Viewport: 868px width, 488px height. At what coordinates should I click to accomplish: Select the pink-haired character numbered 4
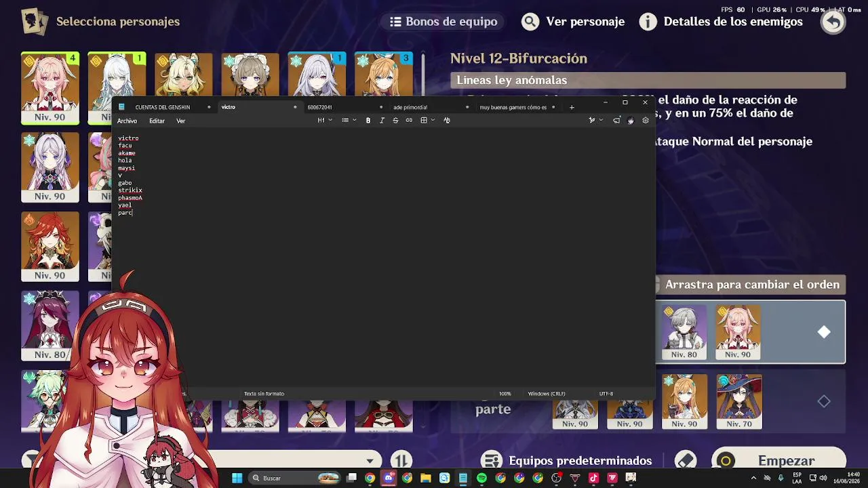[x=50, y=88]
